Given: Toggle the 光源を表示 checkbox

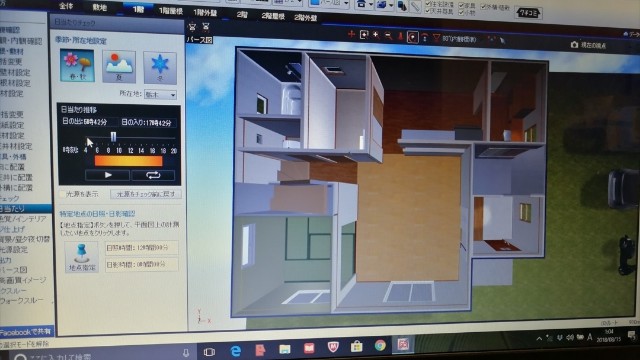Looking at the screenshot, I should click(x=63, y=194).
